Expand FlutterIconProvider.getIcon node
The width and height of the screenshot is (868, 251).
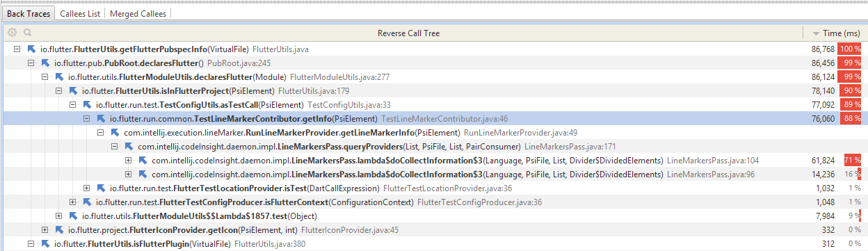pos(45,230)
